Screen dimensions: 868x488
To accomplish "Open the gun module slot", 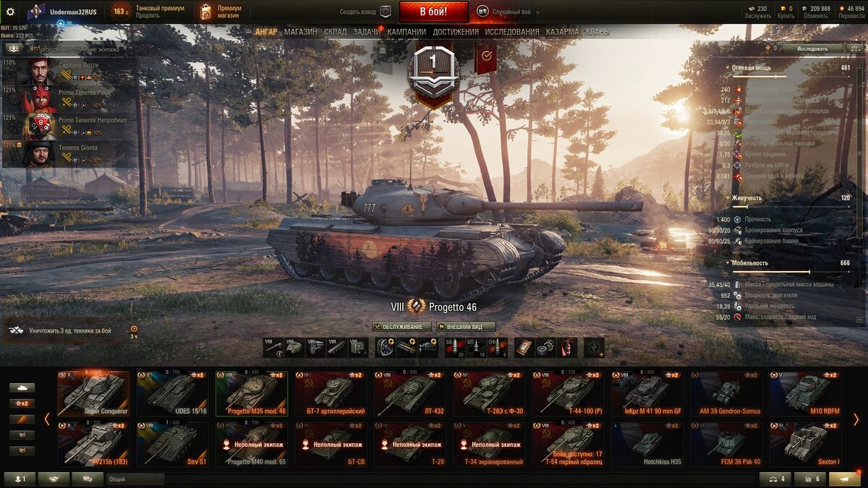I will 273,347.
